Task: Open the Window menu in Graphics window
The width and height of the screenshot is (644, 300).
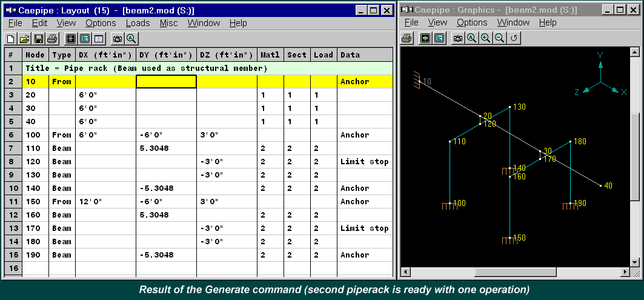Action: coord(513,22)
